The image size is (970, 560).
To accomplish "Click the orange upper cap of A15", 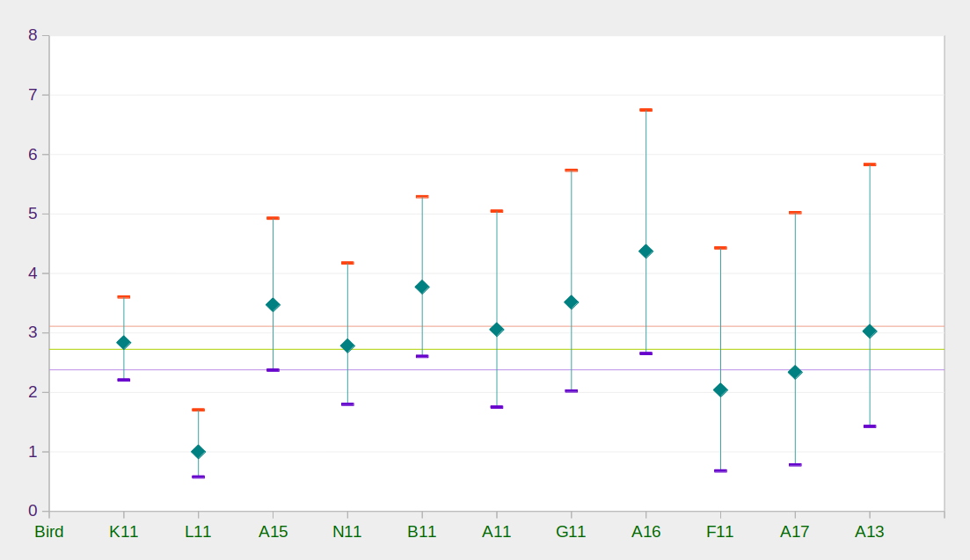I will click(273, 218).
